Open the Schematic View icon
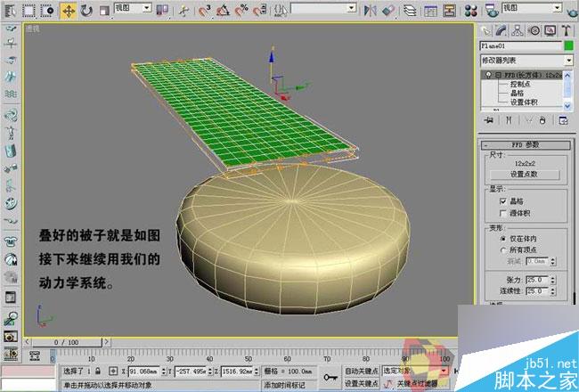This screenshot has height=392, width=579. [449, 11]
